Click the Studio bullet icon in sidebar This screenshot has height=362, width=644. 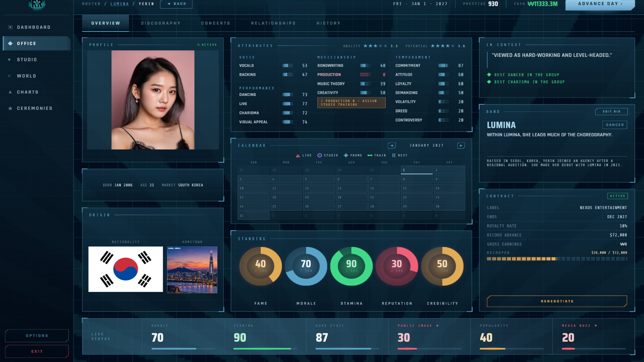[x=9, y=60]
